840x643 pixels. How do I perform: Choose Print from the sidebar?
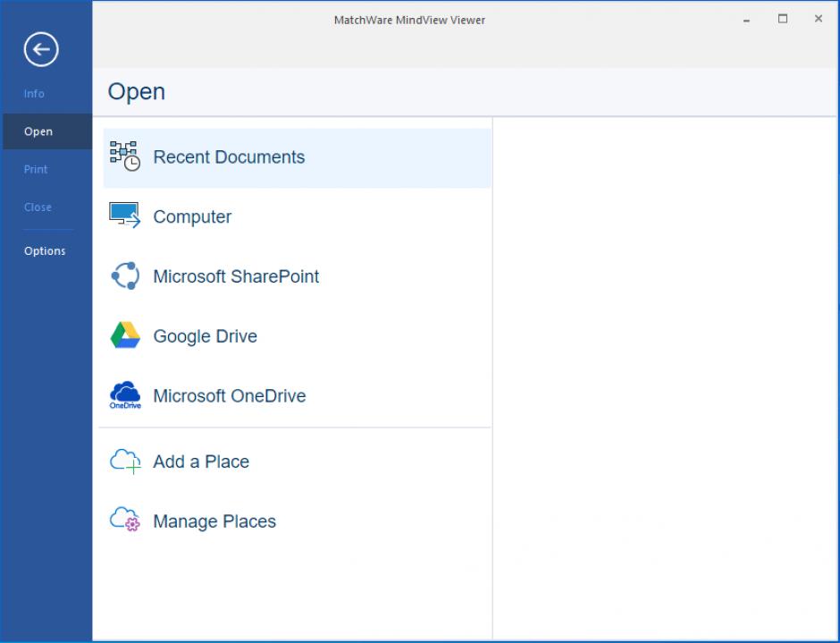[x=36, y=169]
